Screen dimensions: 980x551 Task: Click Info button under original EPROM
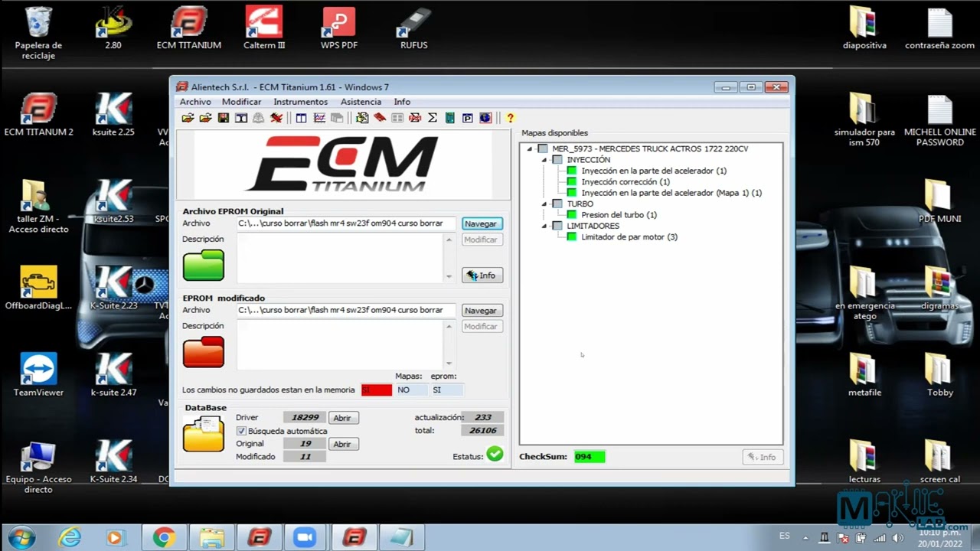point(482,275)
